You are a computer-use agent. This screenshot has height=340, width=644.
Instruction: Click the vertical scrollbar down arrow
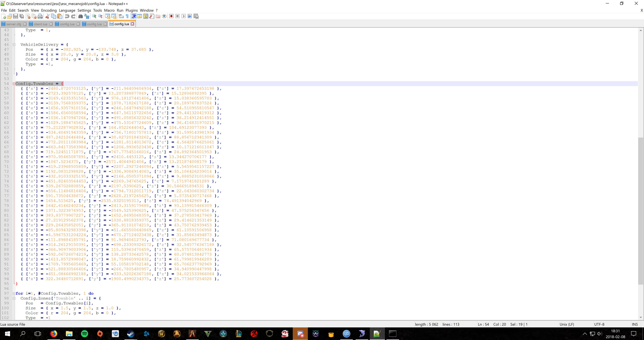(641, 317)
